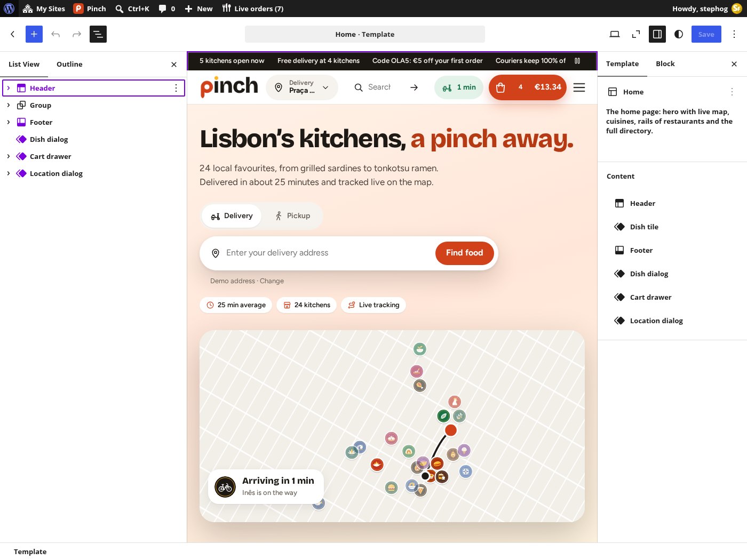Click the Save button
Screen dimensions: 747x560
(706, 34)
